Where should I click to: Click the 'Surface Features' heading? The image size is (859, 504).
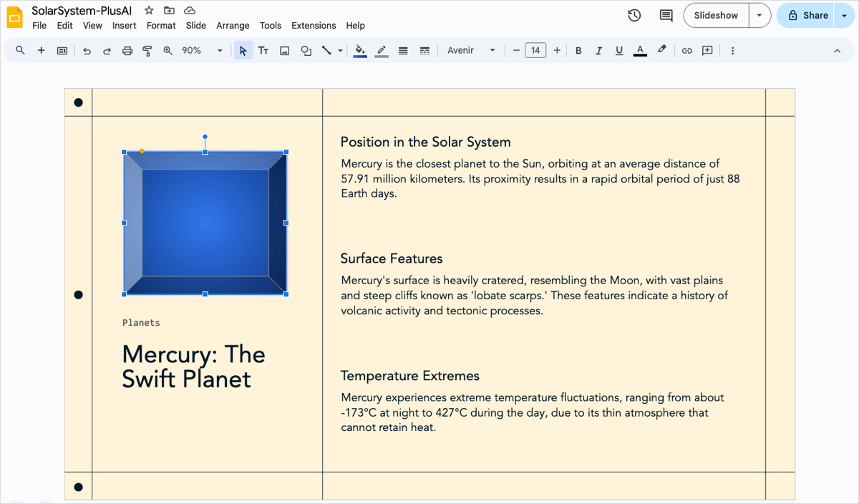(392, 258)
